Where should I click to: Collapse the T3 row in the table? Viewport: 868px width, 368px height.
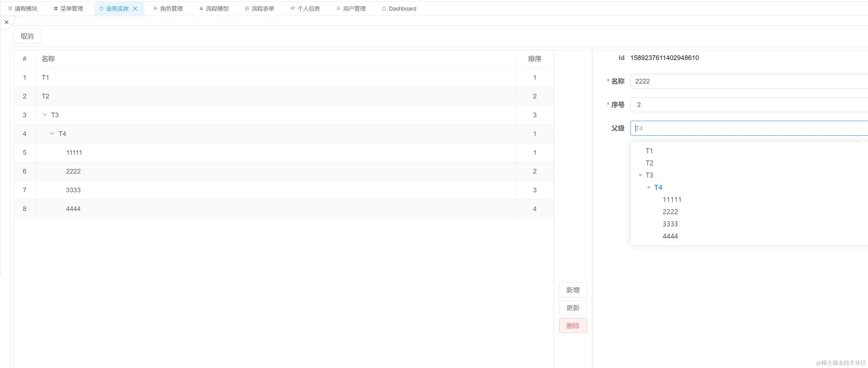[44, 115]
